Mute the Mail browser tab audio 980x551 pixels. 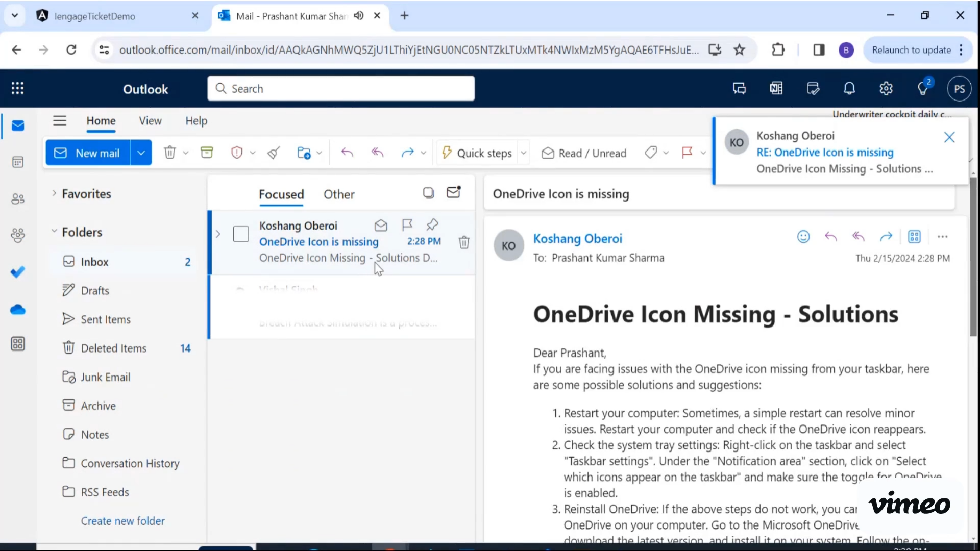click(359, 16)
